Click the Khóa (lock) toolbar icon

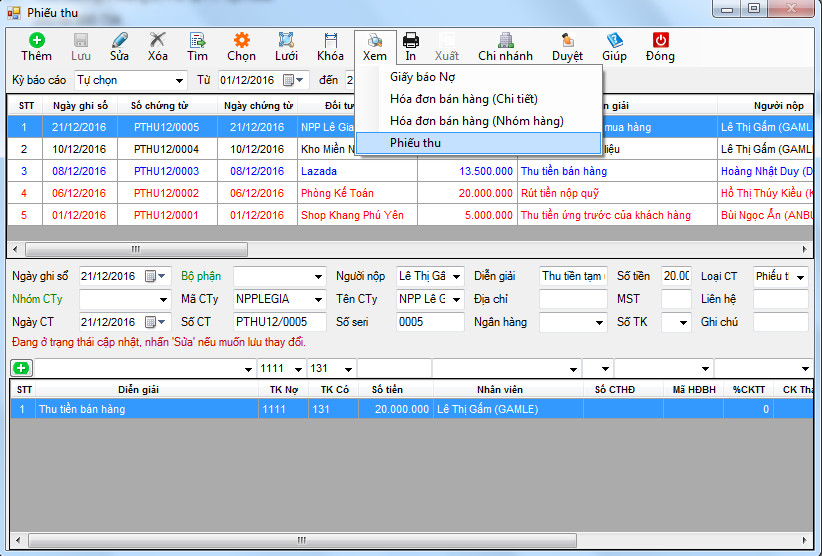[330, 40]
